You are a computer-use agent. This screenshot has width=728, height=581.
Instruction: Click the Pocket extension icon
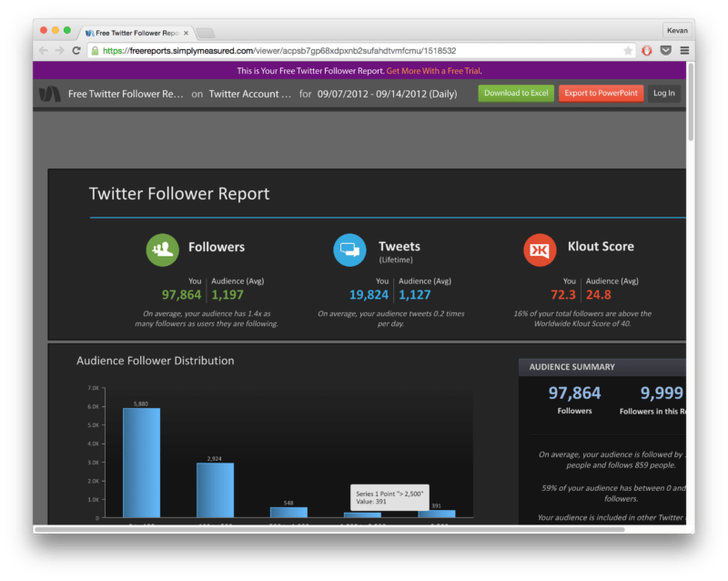point(666,50)
